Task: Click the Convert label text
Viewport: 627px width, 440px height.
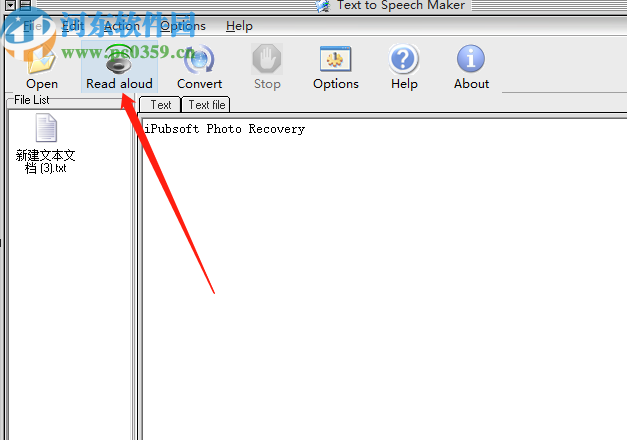Action: pyautogui.click(x=199, y=84)
